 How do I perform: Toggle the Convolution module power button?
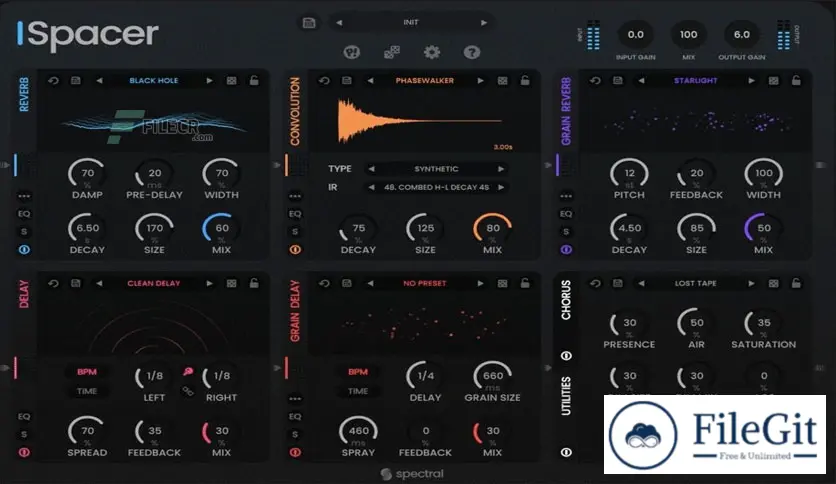pyautogui.click(x=295, y=249)
